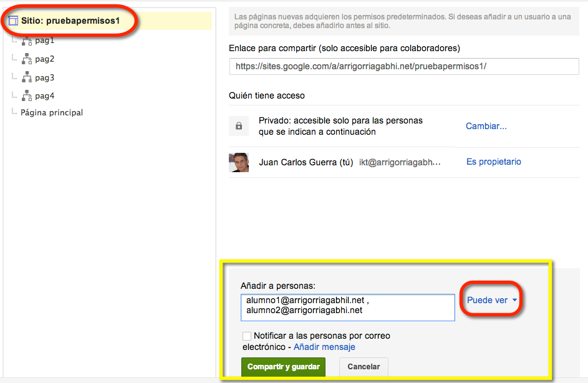588x383 pixels.
Task: Click the 'Añadir mensaje' link
Action: (x=324, y=347)
